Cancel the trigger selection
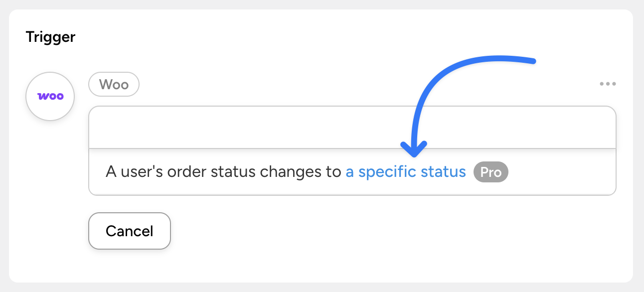 click(x=130, y=231)
